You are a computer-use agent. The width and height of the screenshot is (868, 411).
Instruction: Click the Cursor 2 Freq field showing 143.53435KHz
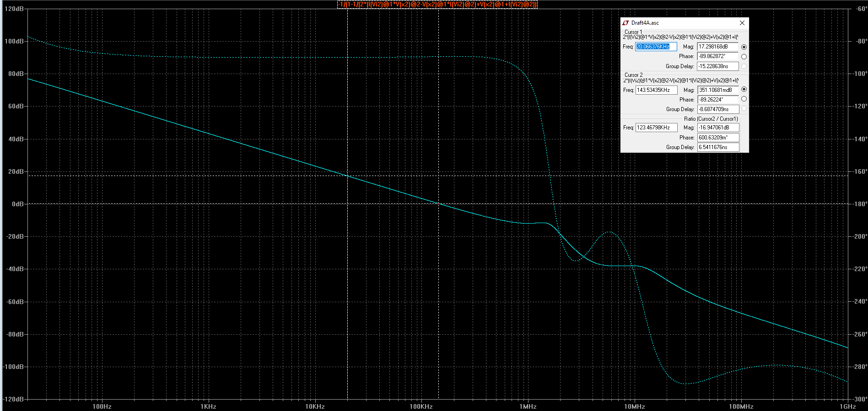(656, 90)
